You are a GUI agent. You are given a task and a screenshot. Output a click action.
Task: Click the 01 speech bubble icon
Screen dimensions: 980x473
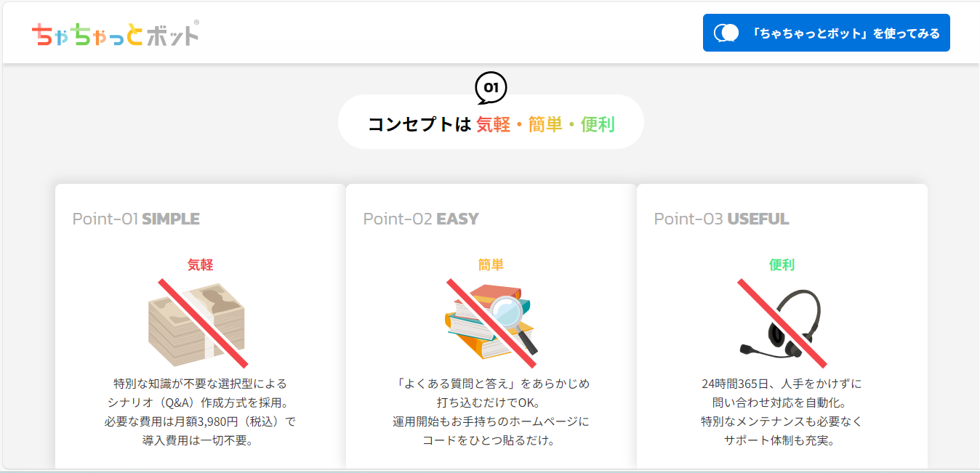coord(491,89)
